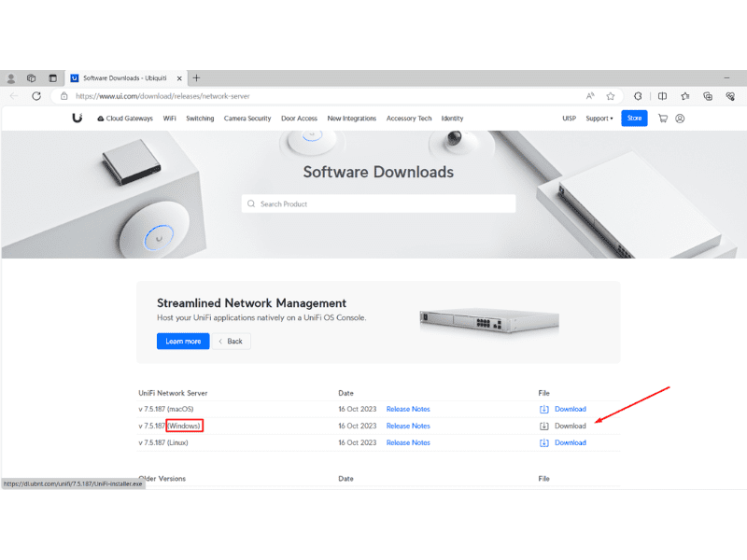The width and height of the screenshot is (747, 560).
Task: Open the Collections icon in the browser toolbar
Action: coord(708,95)
